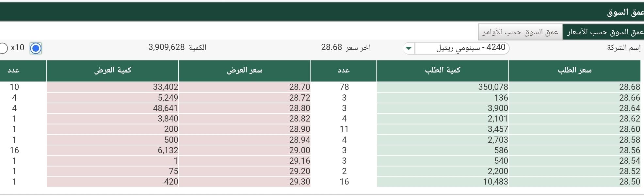Select the checked blue radio button
Viewport: 644px width, 196px height.
pyautogui.click(x=36, y=48)
